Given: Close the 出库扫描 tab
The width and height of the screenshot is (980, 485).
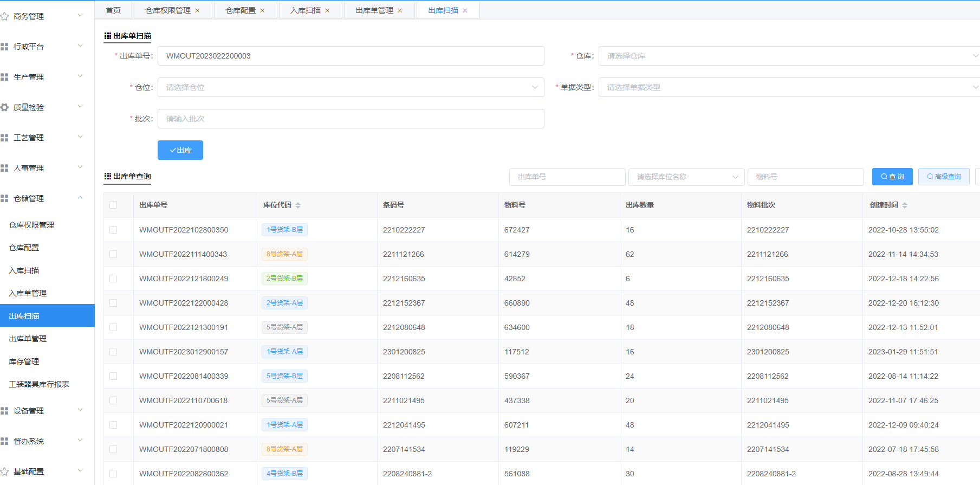Looking at the screenshot, I should pos(465,10).
